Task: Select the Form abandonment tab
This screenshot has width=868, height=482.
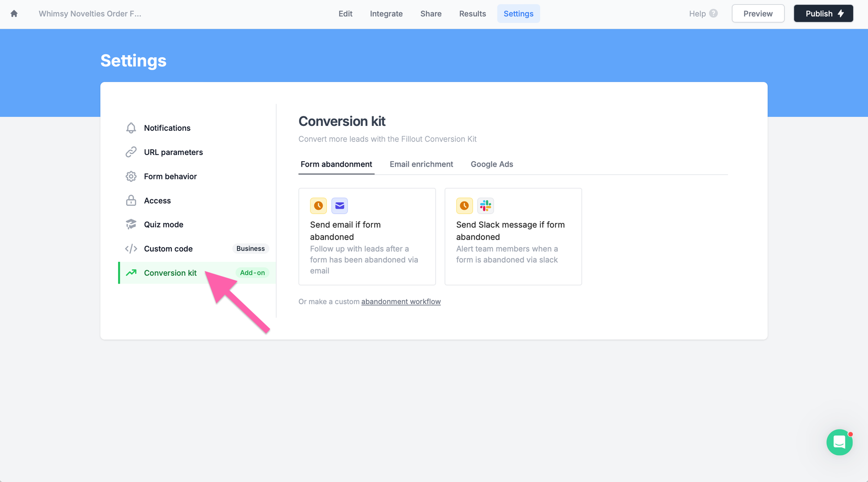Action: 336,164
